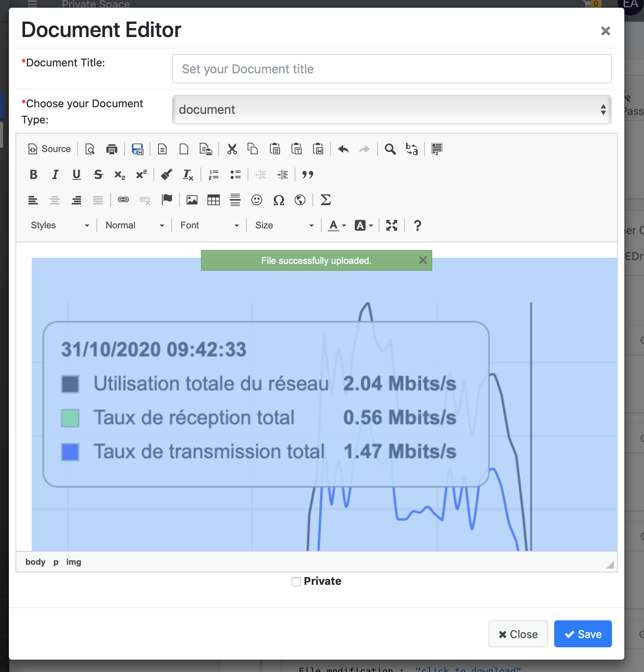This screenshot has height=672, width=644.
Task: Click the Save button
Action: click(x=583, y=634)
